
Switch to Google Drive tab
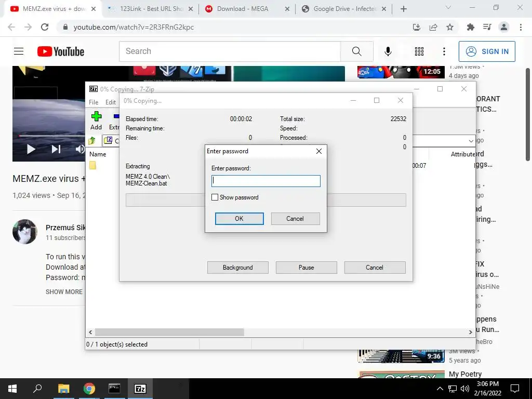pyautogui.click(x=345, y=9)
